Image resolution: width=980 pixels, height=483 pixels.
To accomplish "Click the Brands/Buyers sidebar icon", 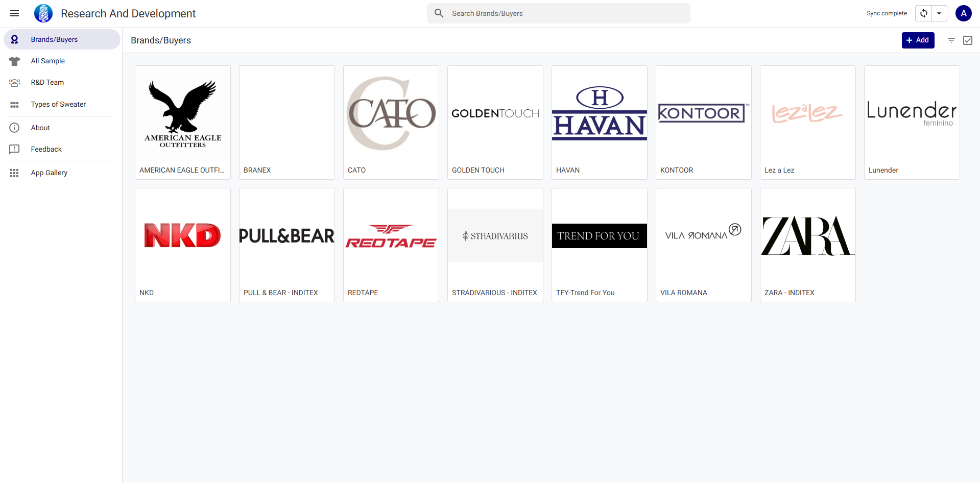I will 15,39.
